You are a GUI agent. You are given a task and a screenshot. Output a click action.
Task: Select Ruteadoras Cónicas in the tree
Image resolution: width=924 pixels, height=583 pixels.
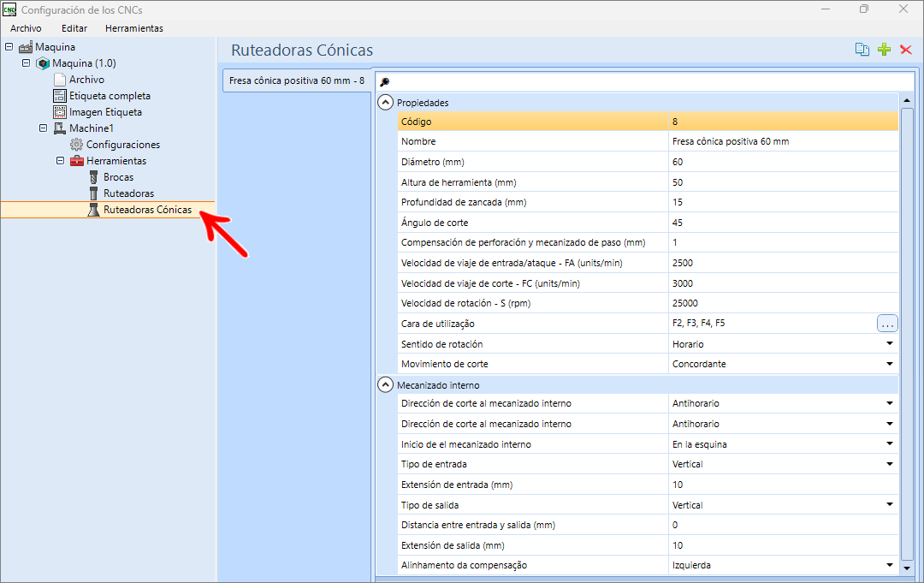click(x=147, y=209)
